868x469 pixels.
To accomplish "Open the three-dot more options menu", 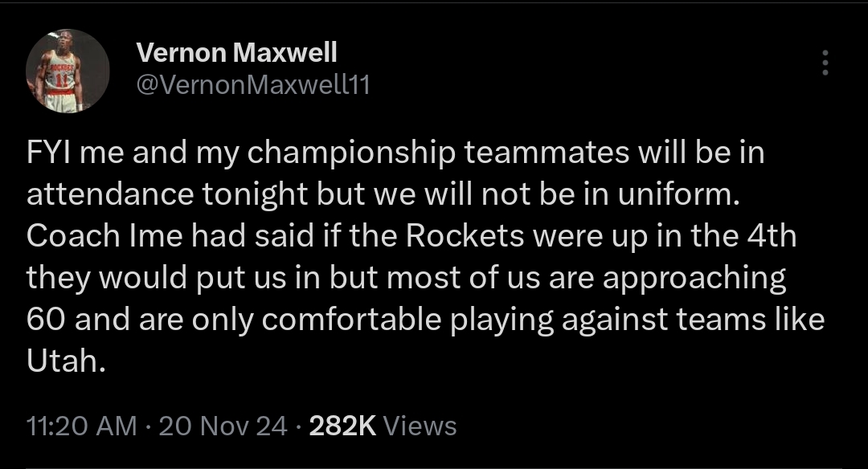I will [825, 63].
